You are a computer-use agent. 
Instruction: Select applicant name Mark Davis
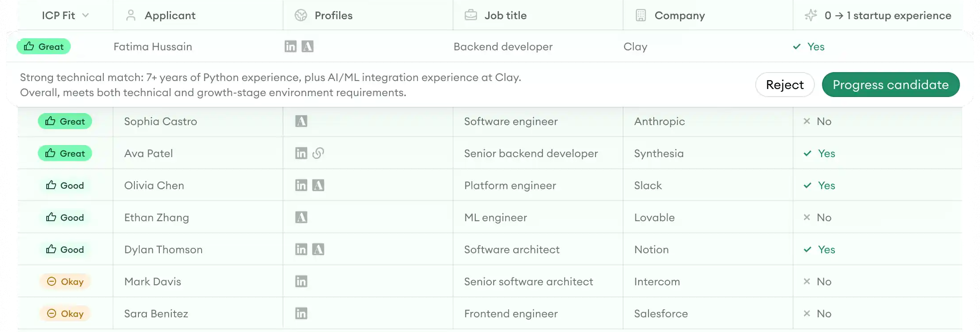(153, 281)
